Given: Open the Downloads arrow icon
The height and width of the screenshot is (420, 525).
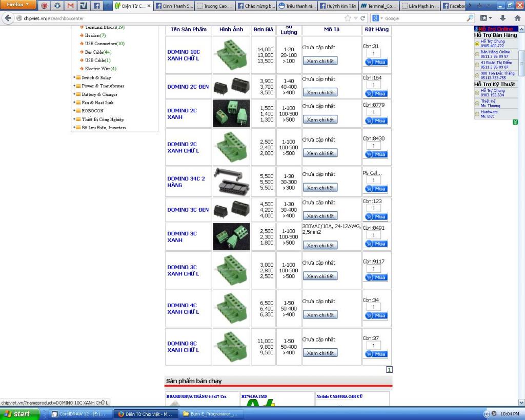Looking at the screenshot, I should pos(503,18).
